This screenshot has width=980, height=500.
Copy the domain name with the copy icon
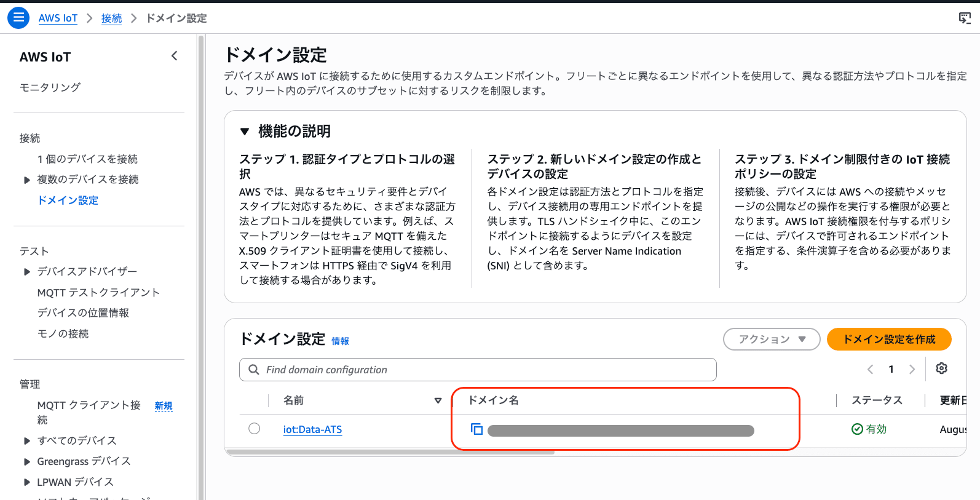pos(476,429)
